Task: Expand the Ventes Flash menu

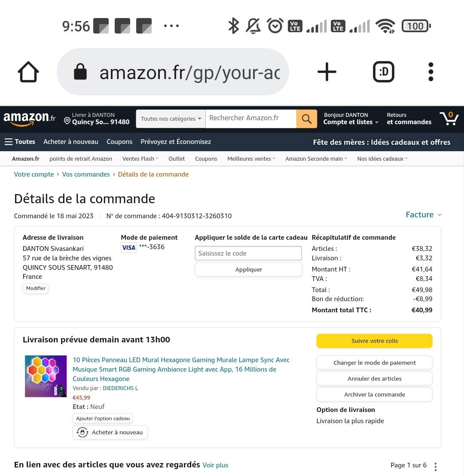Action: coord(140,159)
